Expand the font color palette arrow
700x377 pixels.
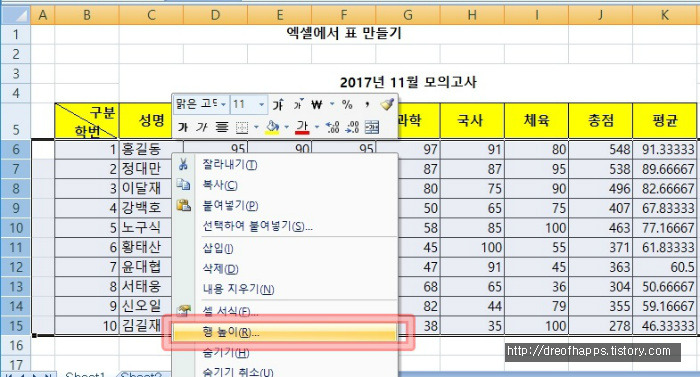tap(317, 128)
